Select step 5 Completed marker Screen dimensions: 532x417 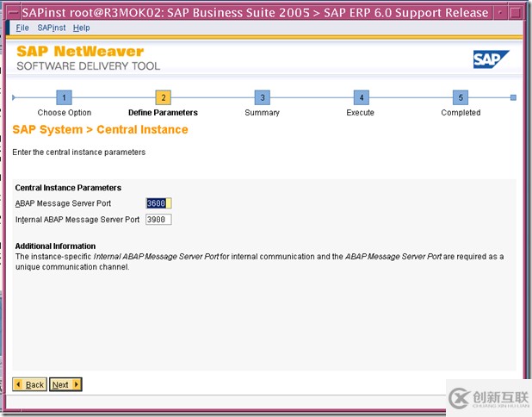pyautogui.click(x=461, y=97)
